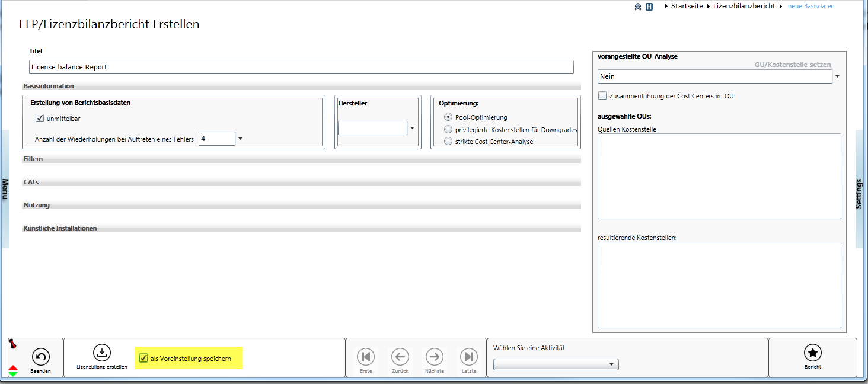
Task: Open the Wählen Sie eine Aktivität dropdown
Action: coord(556,364)
